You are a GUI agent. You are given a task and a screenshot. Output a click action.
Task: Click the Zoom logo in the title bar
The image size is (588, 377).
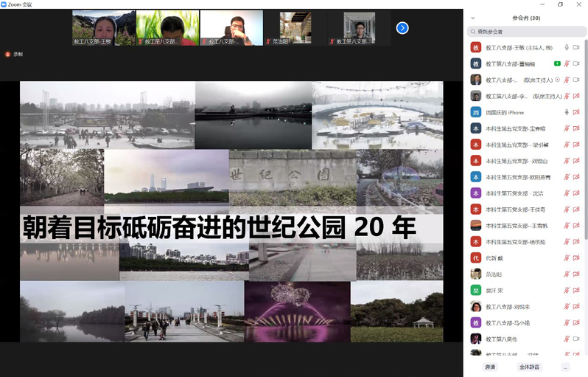6,4
